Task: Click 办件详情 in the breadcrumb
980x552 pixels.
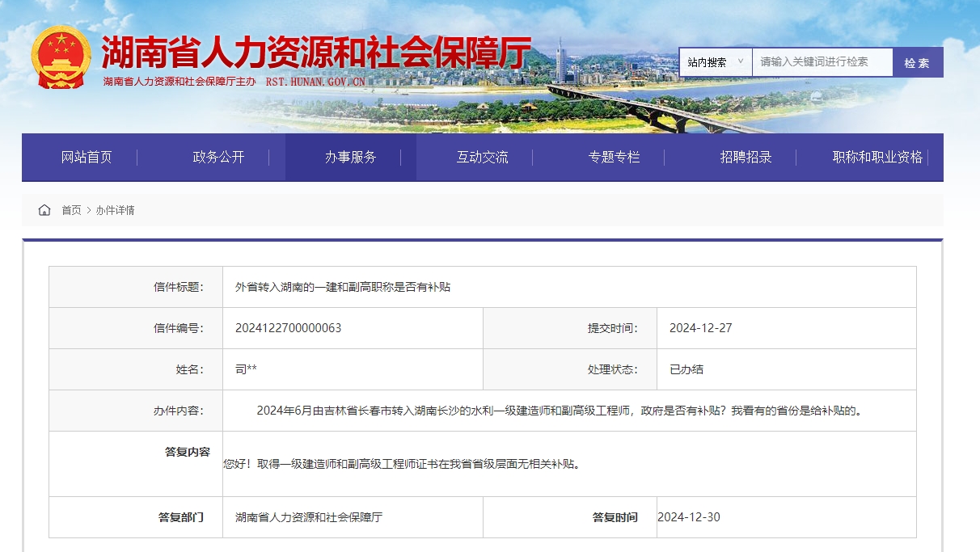Action: tap(115, 210)
